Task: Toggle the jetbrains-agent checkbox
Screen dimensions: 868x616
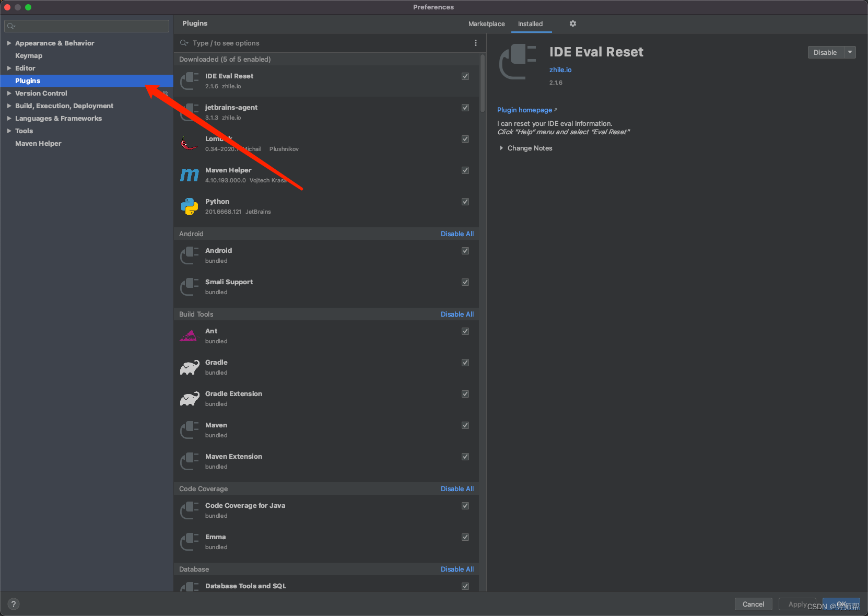Action: (465, 108)
